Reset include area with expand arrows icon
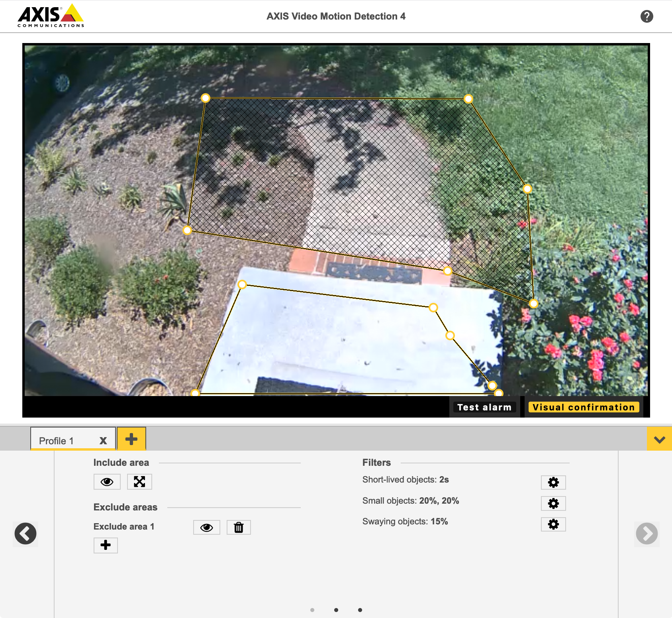 139,482
